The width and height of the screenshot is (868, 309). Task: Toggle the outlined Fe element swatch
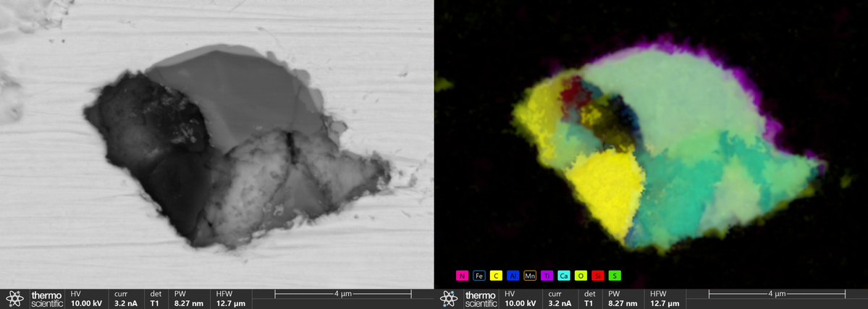click(x=479, y=275)
